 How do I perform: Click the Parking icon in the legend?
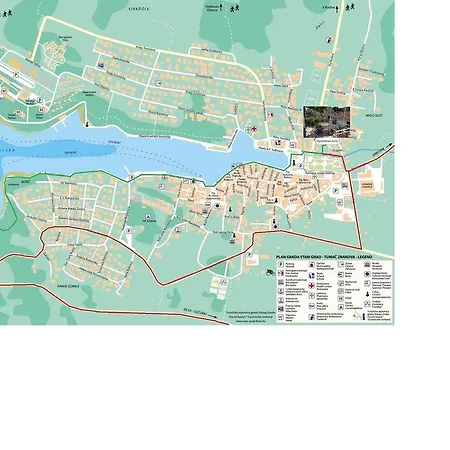click(281, 264)
